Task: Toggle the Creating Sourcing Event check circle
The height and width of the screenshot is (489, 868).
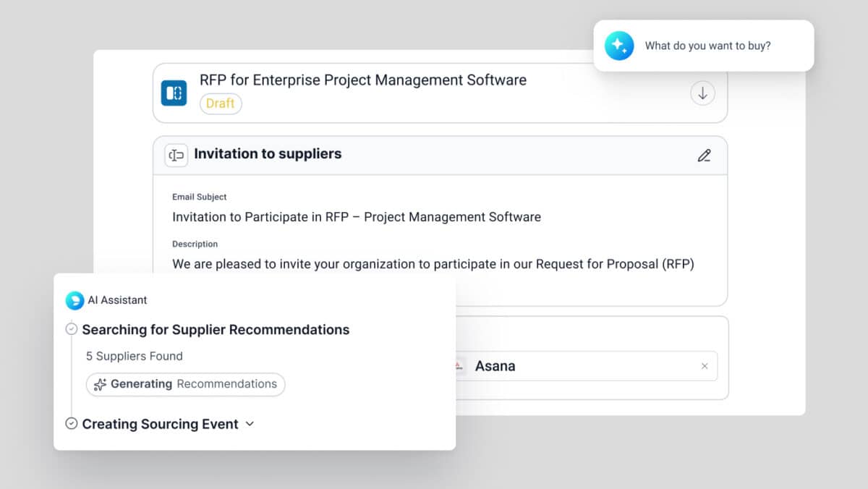Action: (72, 424)
